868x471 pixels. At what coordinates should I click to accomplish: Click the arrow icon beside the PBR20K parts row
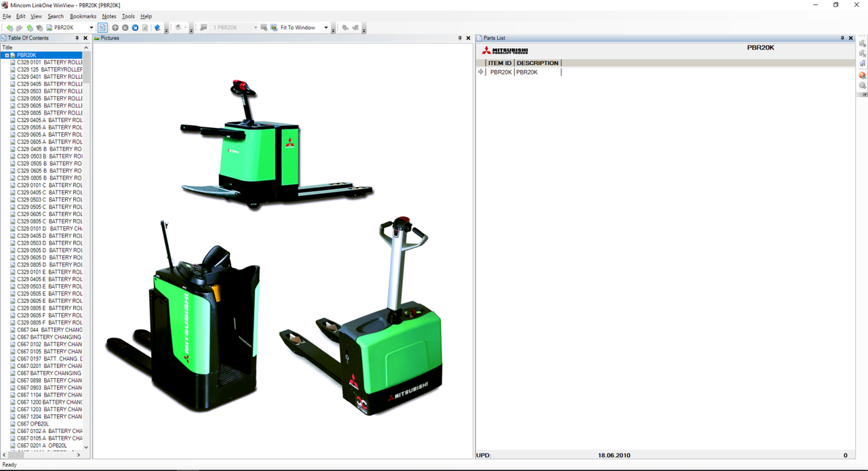(481, 72)
